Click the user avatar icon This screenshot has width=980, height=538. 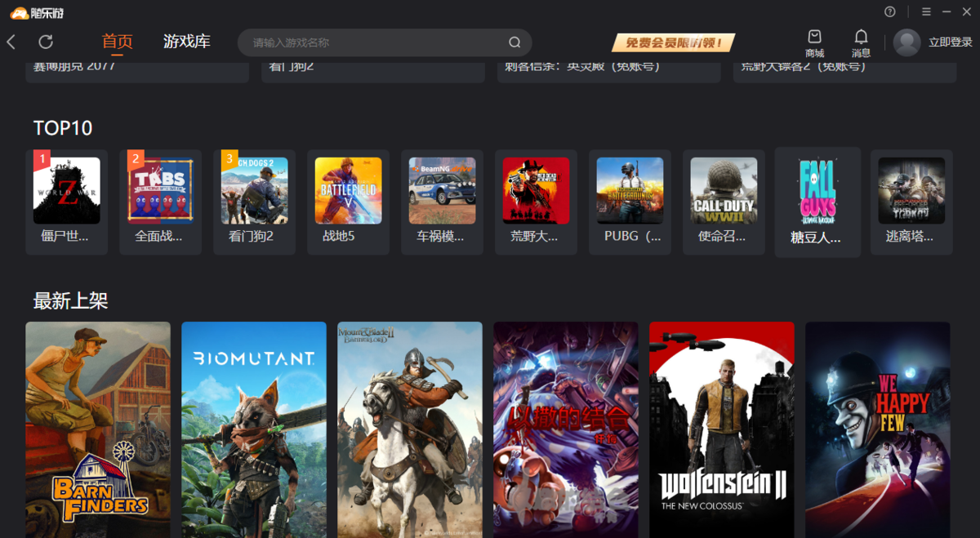point(906,42)
